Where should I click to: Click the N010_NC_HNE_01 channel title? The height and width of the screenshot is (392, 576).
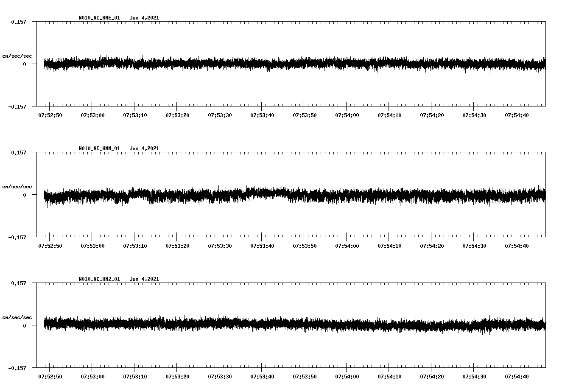tap(99, 18)
